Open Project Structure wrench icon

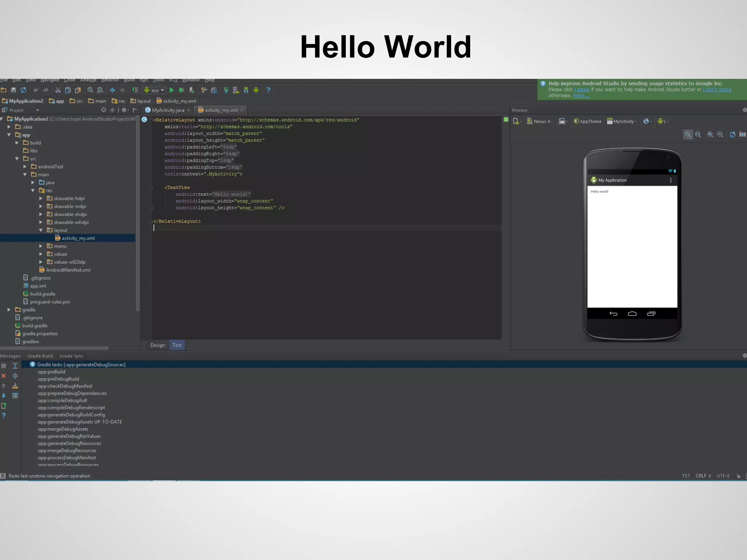point(204,90)
